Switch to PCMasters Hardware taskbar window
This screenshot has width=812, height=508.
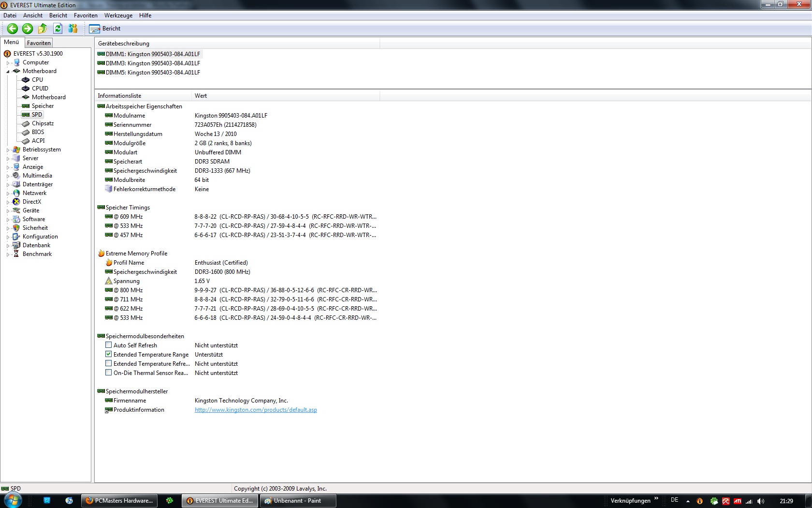pos(119,501)
